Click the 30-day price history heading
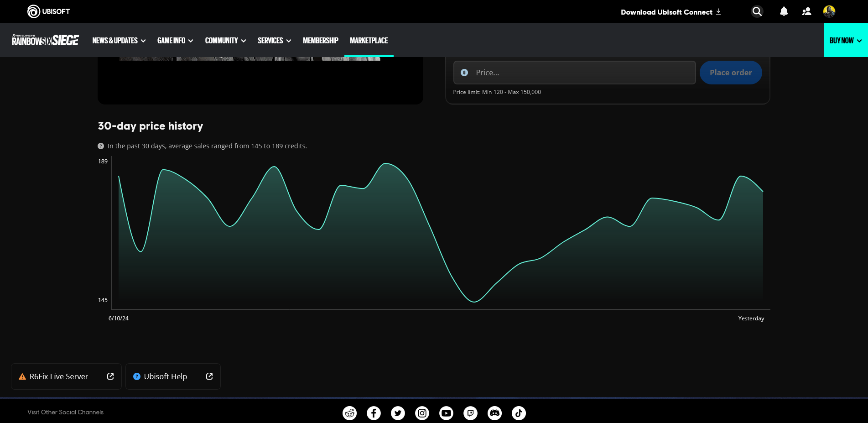Viewport: 868px width, 423px height. pos(151,126)
